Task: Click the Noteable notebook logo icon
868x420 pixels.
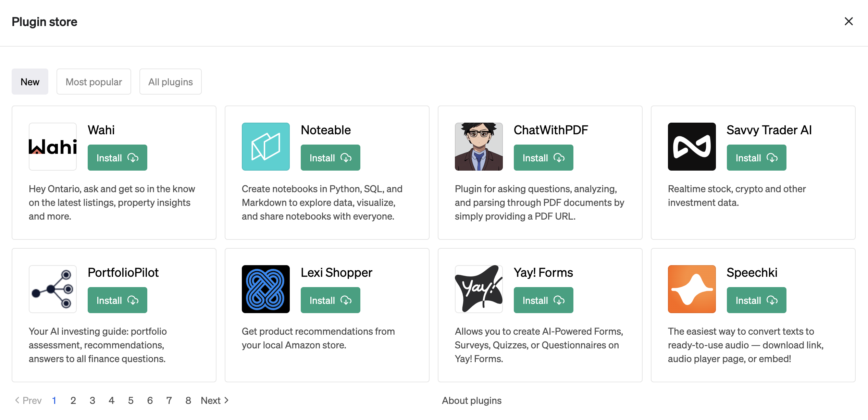Action: tap(266, 147)
